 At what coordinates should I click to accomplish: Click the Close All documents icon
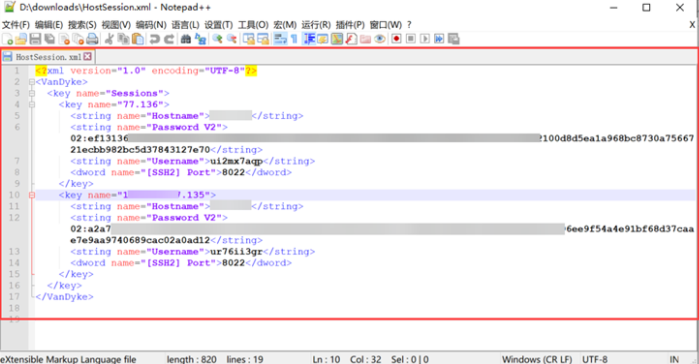click(78, 39)
